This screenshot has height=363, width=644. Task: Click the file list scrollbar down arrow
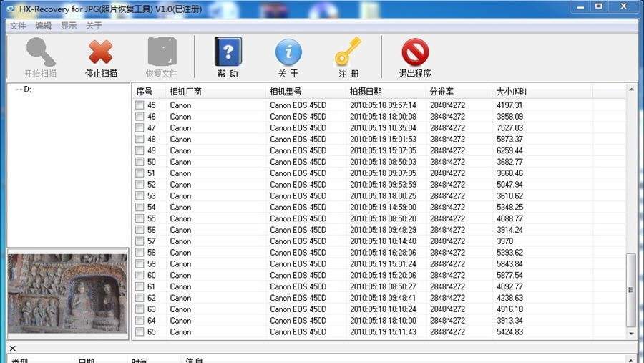(x=631, y=334)
